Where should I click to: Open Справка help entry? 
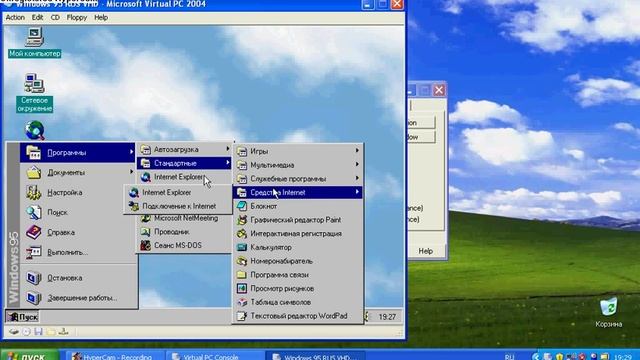click(x=78, y=233)
